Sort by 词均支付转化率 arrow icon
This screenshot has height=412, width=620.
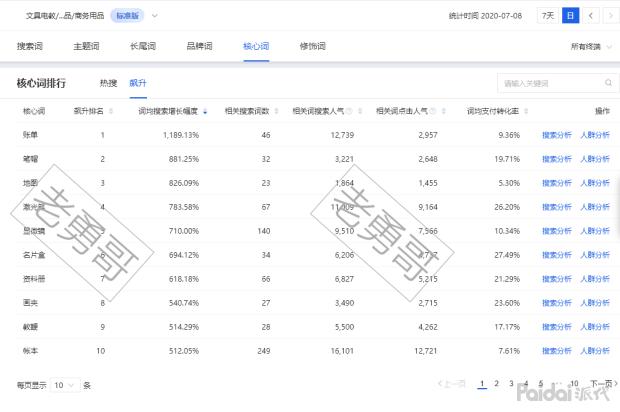tap(526, 111)
